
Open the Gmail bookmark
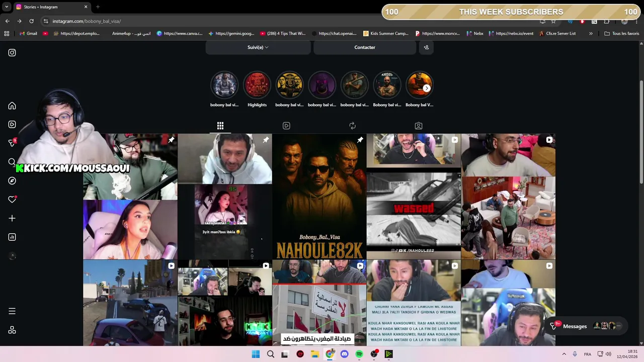point(28,34)
